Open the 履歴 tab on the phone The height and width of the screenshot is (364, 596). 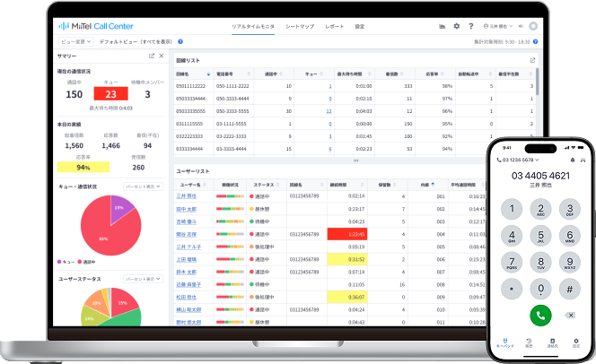[x=528, y=342]
